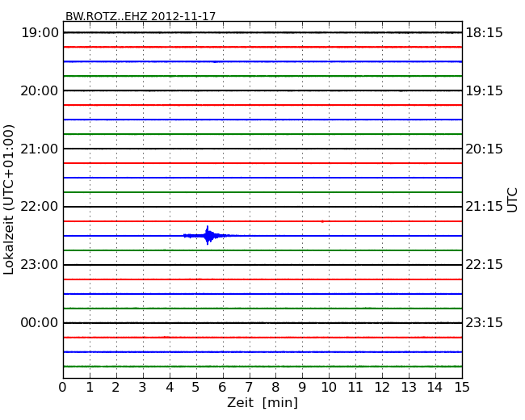Click the 20:00 local time label
This screenshot has width=525, height=420.
click(40, 90)
